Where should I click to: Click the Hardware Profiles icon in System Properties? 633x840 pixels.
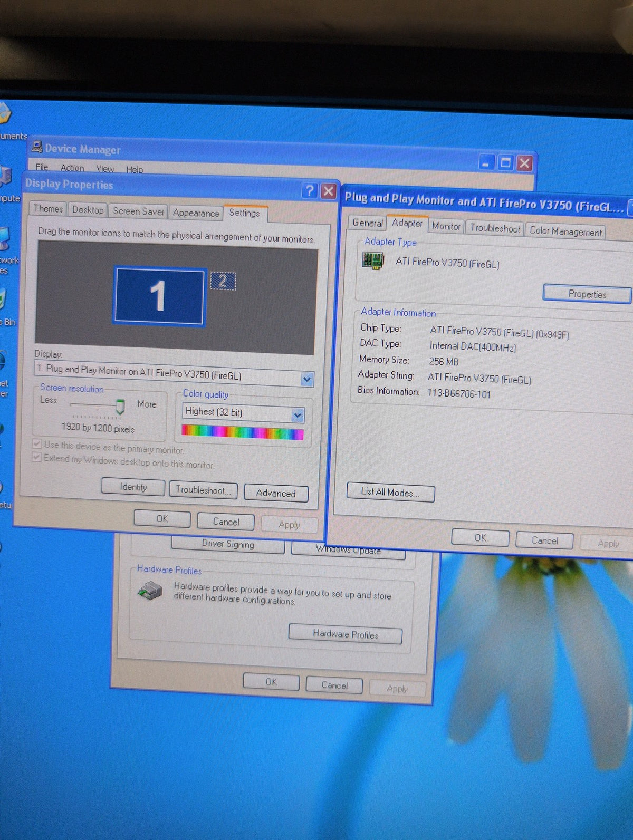tap(150, 591)
